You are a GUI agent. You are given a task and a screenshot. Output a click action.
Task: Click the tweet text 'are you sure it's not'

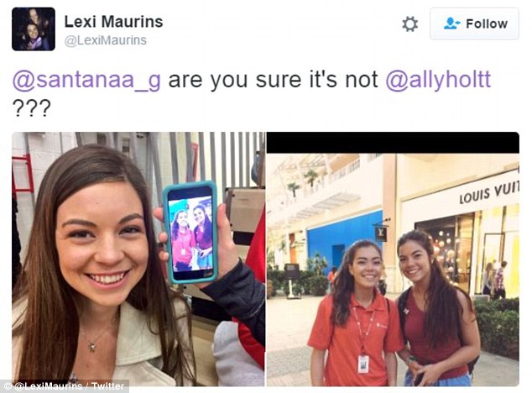273,80
